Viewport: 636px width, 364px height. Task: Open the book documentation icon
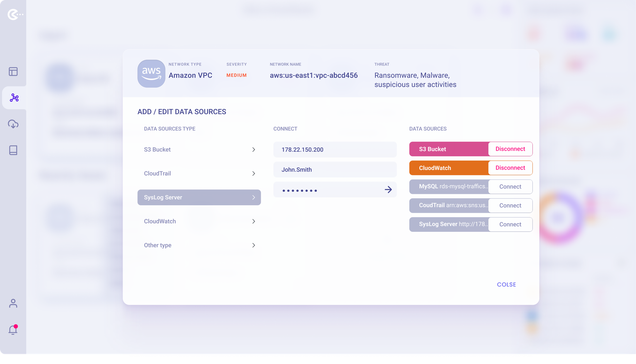tap(13, 150)
